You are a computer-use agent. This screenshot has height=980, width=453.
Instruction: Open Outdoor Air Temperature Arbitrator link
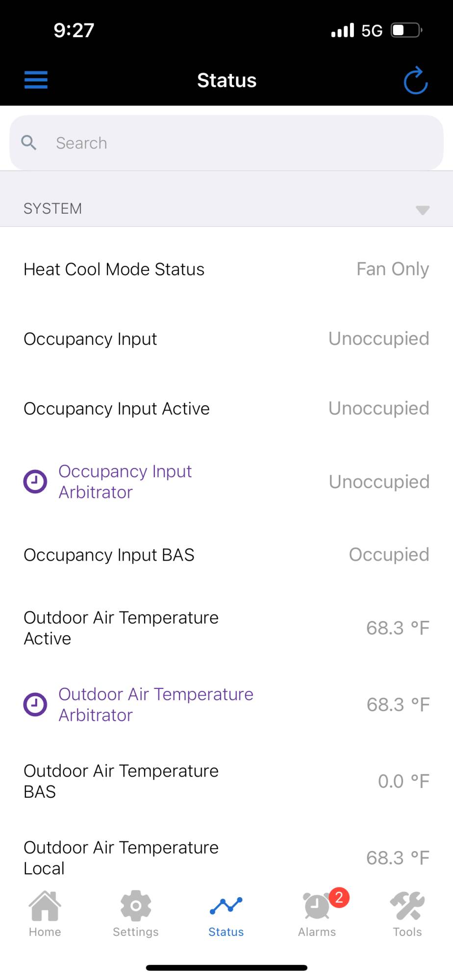156,705
